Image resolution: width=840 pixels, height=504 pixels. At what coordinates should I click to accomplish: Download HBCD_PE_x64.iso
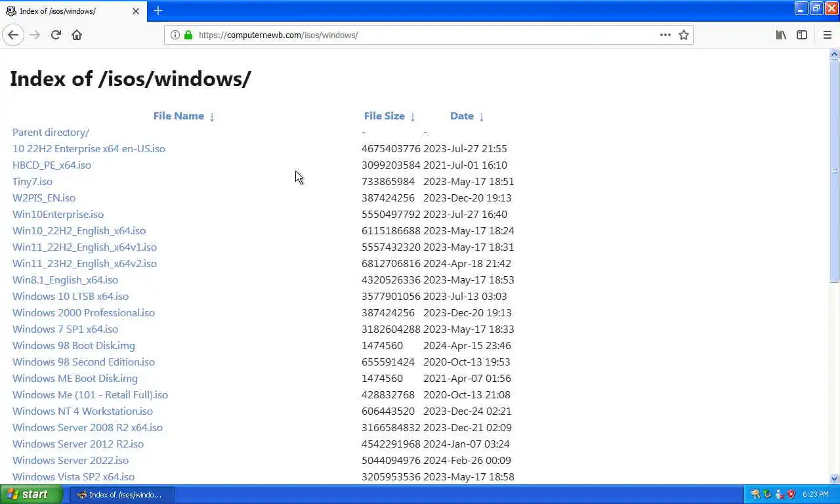click(52, 165)
